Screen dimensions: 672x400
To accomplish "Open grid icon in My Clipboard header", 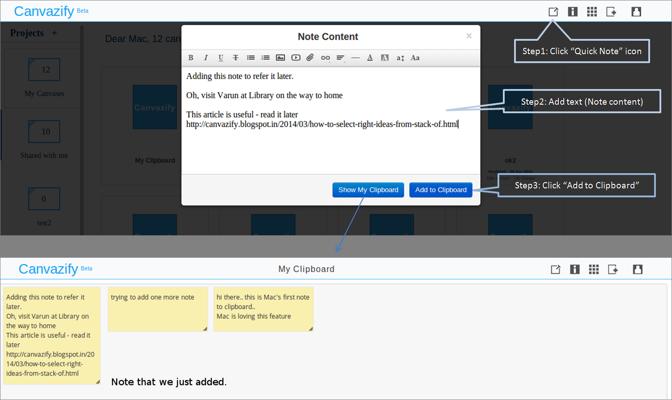I will tap(594, 269).
